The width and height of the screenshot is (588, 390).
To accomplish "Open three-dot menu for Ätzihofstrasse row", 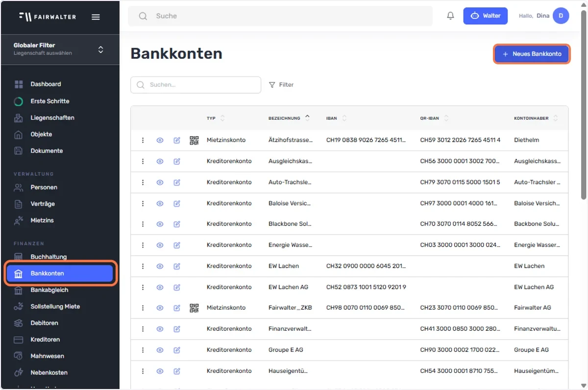I will coord(143,140).
